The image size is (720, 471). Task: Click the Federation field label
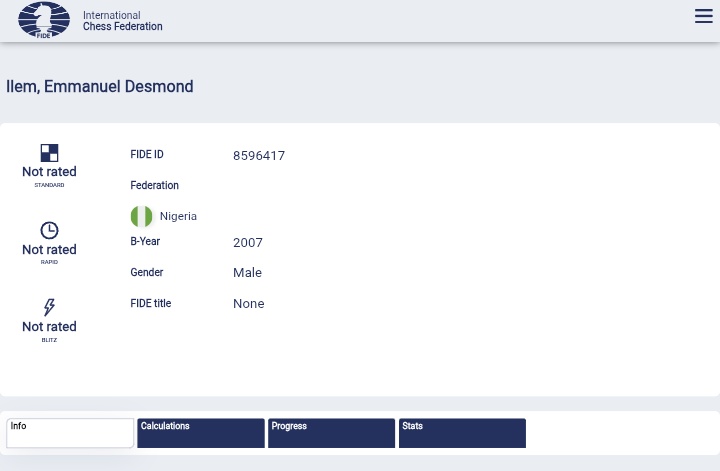(x=155, y=185)
